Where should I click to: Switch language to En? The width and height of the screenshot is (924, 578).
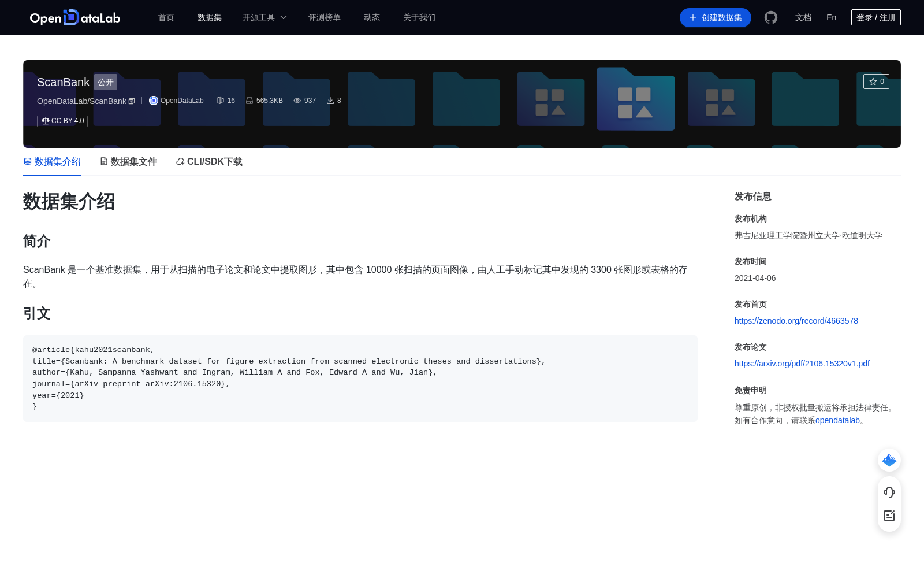pyautogui.click(x=832, y=17)
